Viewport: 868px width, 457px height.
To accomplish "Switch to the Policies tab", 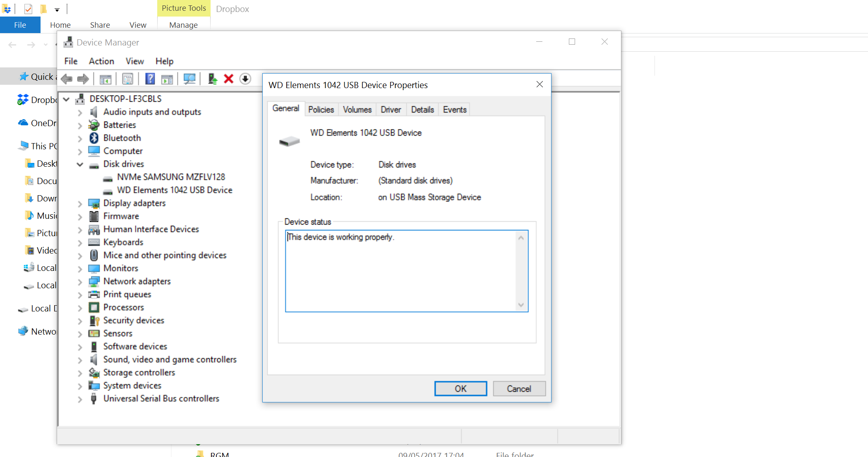I will coord(321,110).
